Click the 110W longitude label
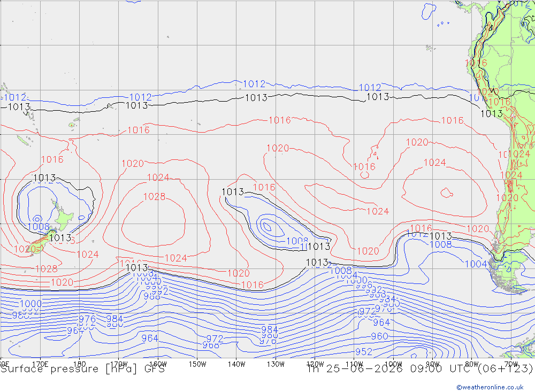535x392 pixels. (x=354, y=364)
